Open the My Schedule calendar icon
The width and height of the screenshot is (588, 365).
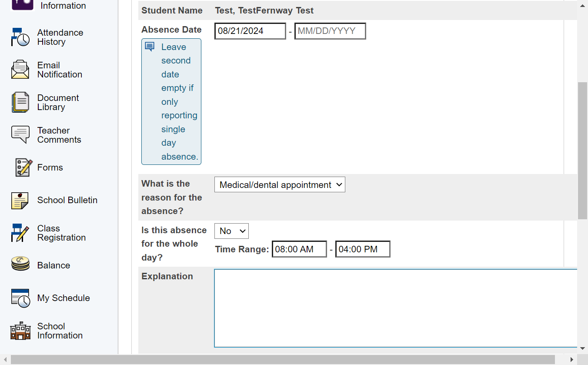tap(20, 298)
